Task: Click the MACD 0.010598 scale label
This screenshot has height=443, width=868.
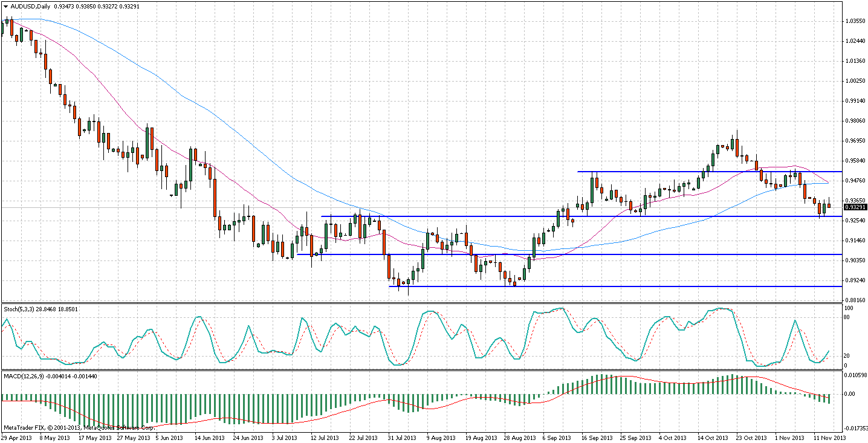Action: pyautogui.click(x=855, y=375)
